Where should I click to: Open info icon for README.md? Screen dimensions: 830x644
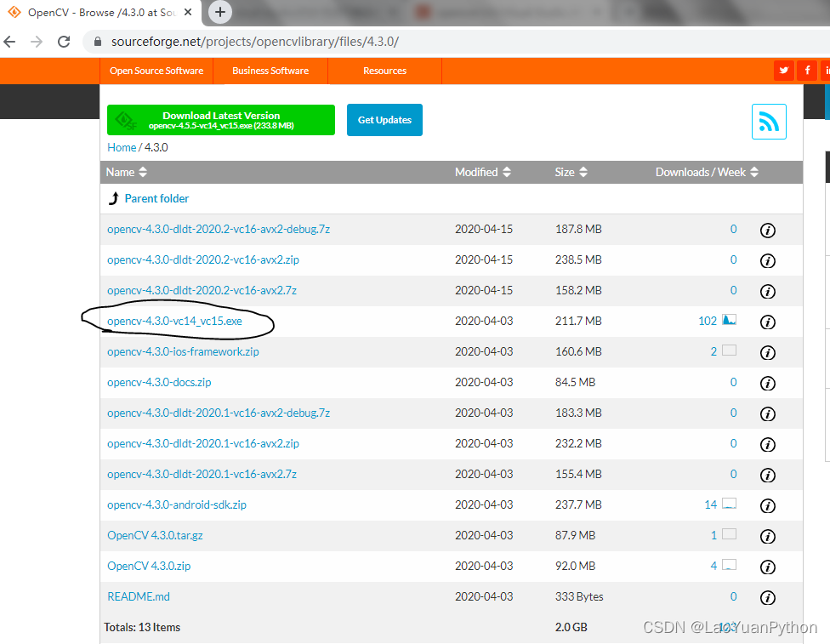coord(768,598)
